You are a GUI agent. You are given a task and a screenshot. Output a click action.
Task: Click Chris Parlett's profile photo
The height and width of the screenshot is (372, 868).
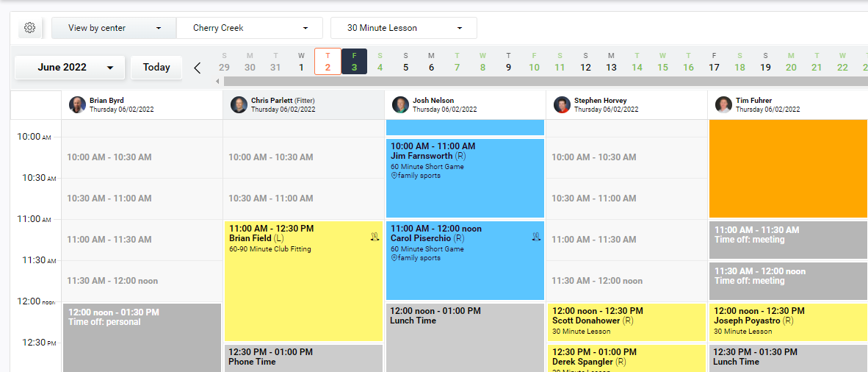coord(239,105)
